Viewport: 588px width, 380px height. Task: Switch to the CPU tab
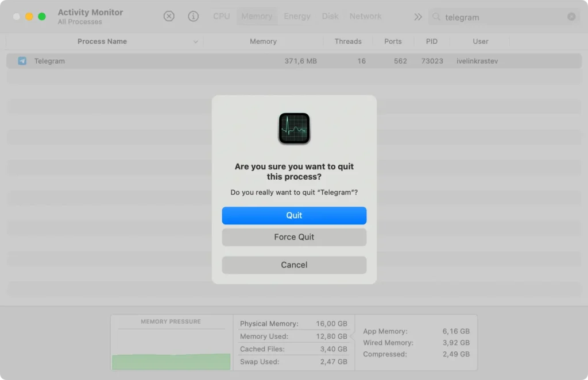coord(221,16)
